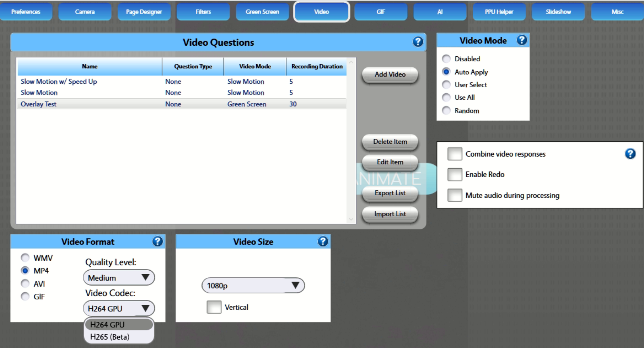Select H265 (Beta) codec option
Image resolution: width=644 pixels, height=348 pixels.
[110, 337]
